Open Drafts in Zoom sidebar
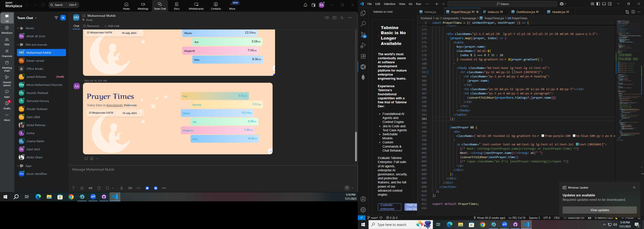Image resolution: width=644 pixels, height=229 pixels. pos(7,105)
